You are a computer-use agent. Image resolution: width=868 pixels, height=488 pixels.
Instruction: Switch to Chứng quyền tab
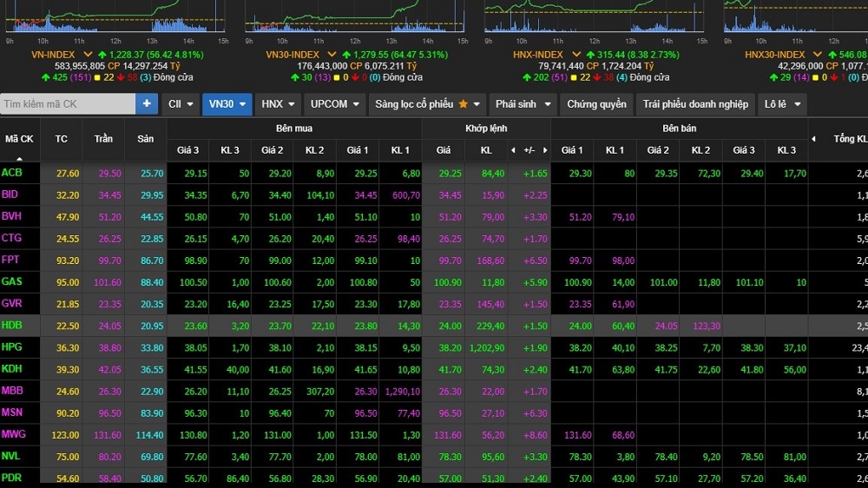(x=596, y=103)
